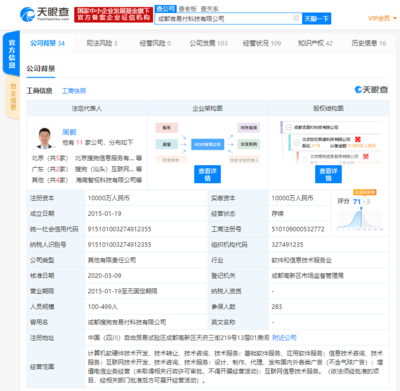This screenshot has width=400, height=391.
Task: Select the 查关系 search mode tab
Action: (209, 9)
